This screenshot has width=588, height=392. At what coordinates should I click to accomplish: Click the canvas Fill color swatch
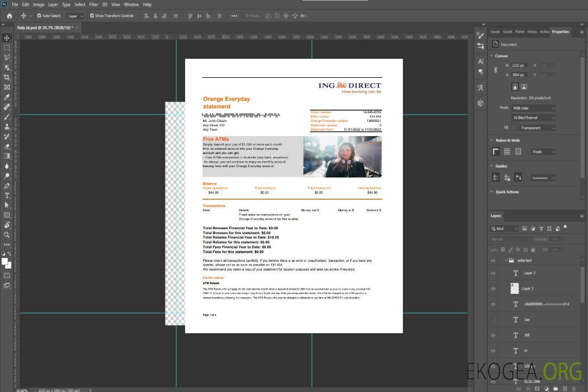pos(514,128)
